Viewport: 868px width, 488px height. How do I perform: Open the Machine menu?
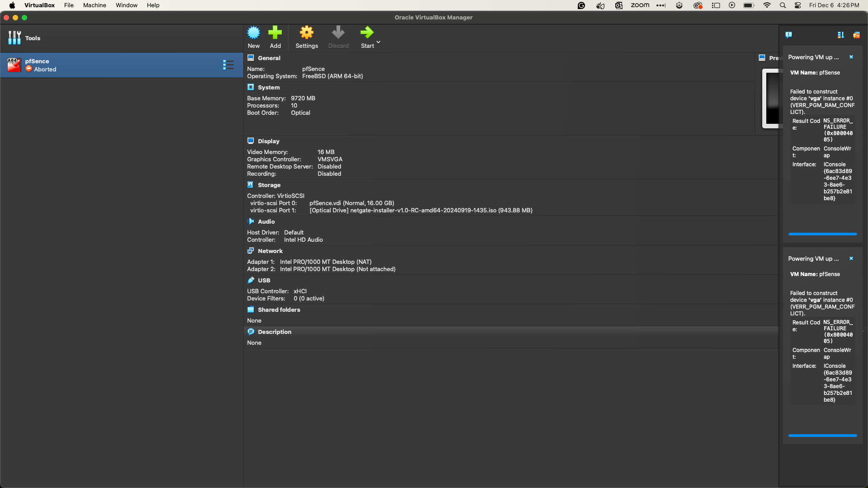click(x=94, y=5)
